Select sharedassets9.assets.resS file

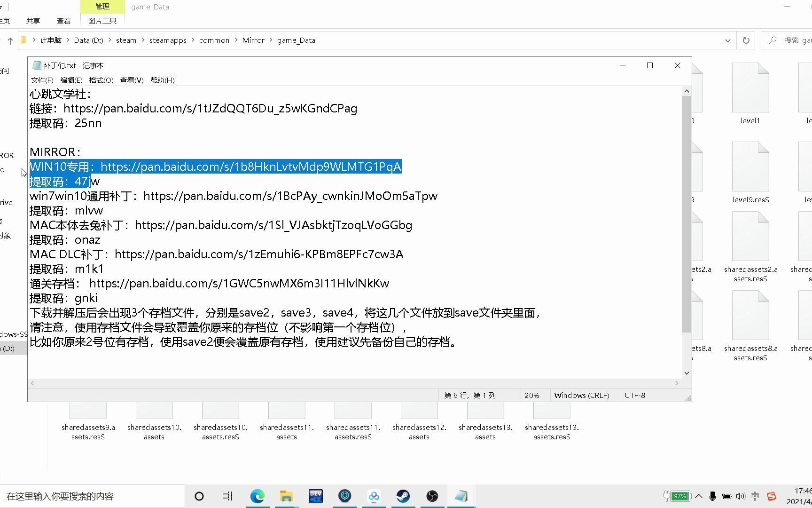pos(88,422)
